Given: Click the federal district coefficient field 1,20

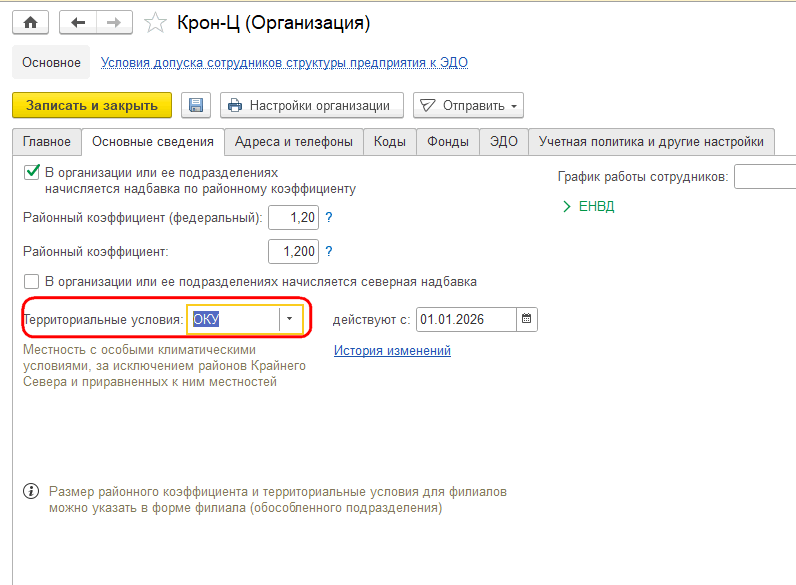Looking at the screenshot, I should pyautogui.click(x=293, y=217).
